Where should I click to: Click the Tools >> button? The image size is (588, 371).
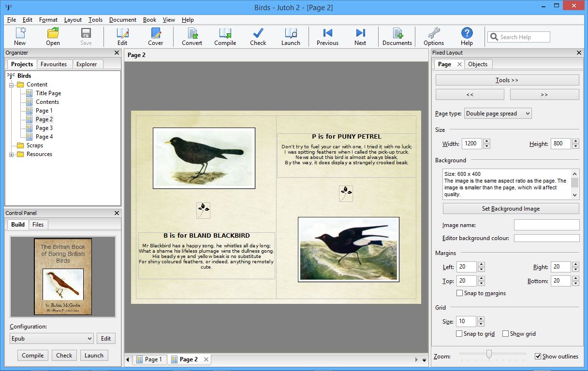point(507,80)
